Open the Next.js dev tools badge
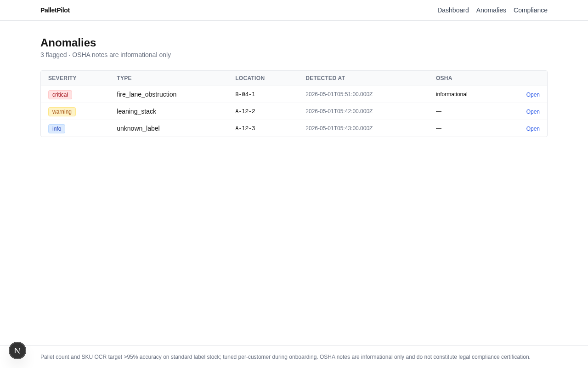The width and height of the screenshot is (588, 368). 17,351
